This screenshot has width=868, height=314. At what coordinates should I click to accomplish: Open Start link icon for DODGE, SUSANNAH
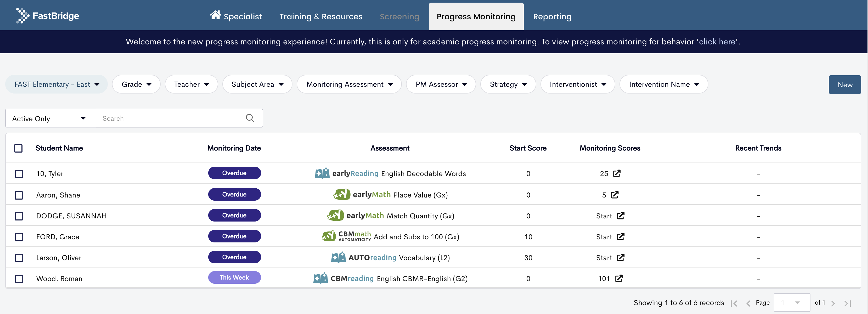621,216
